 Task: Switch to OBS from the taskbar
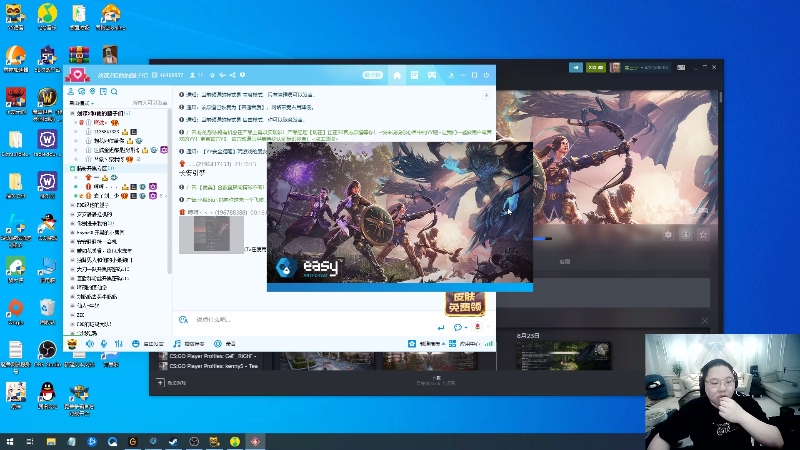(x=194, y=441)
